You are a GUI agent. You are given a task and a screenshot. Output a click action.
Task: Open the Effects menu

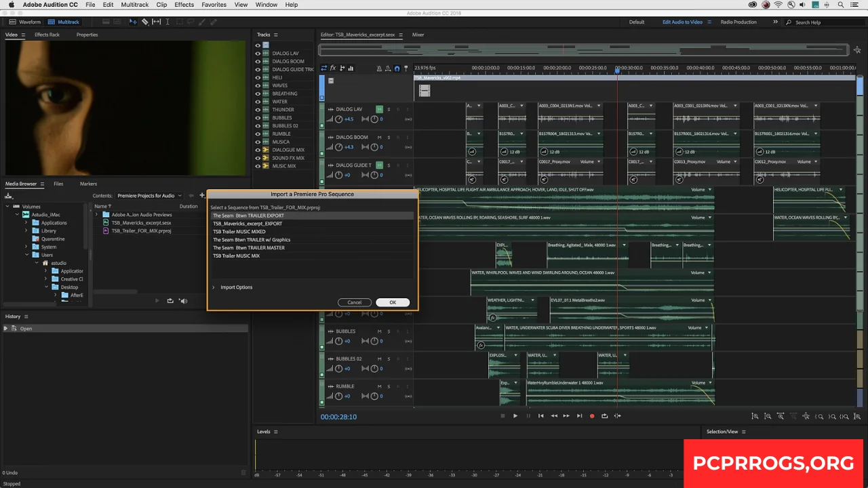(x=184, y=5)
